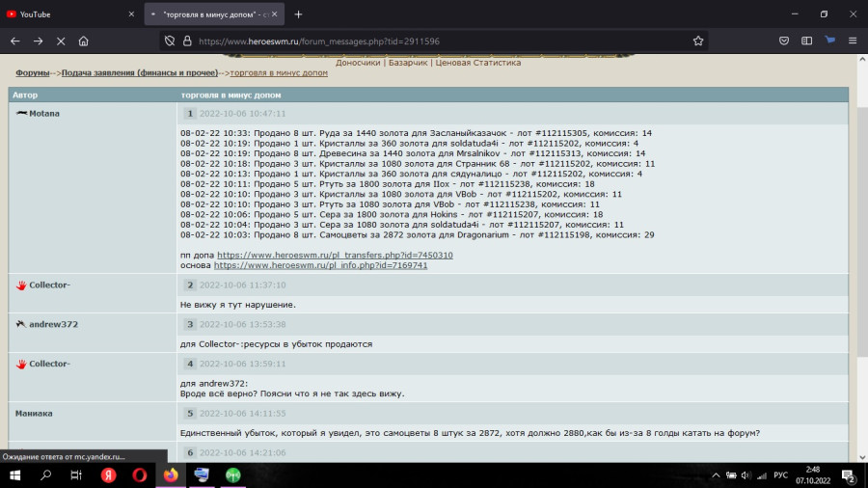Open the pl_transfers link in post 1
Screen dimensions: 868x488
point(335,255)
